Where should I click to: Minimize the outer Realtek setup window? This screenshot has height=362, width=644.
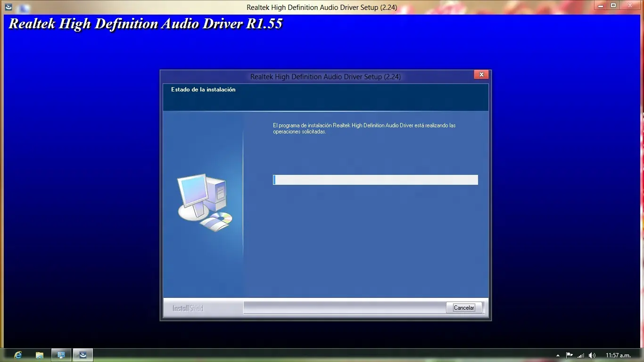coord(600,5)
